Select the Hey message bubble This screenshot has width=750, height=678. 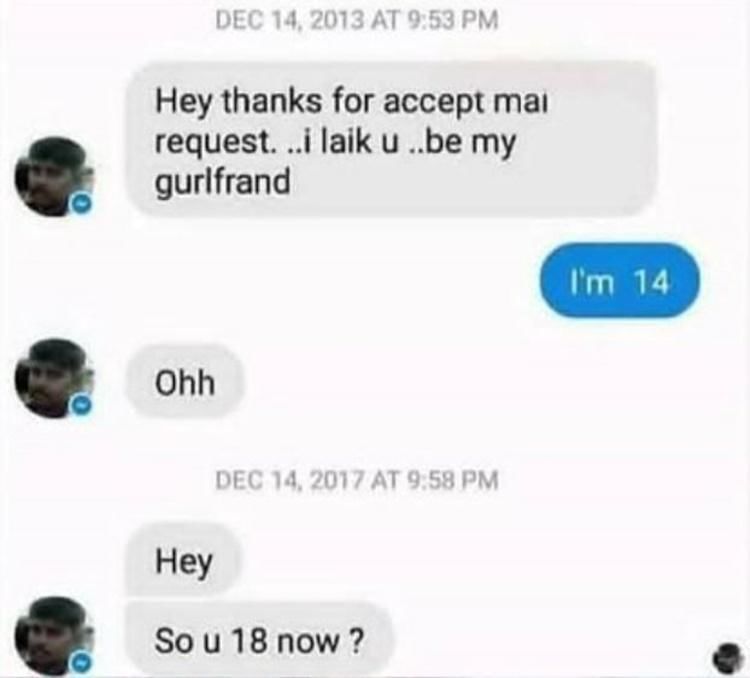click(x=184, y=560)
